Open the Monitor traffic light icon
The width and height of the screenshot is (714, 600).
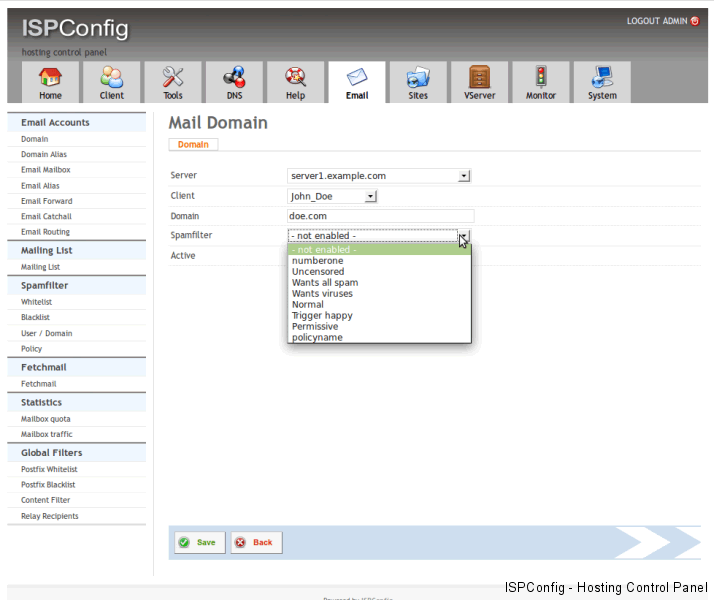[541, 78]
